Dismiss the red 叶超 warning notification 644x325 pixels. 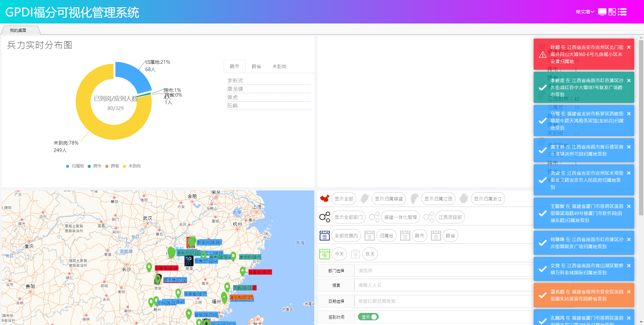pos(629,47)
